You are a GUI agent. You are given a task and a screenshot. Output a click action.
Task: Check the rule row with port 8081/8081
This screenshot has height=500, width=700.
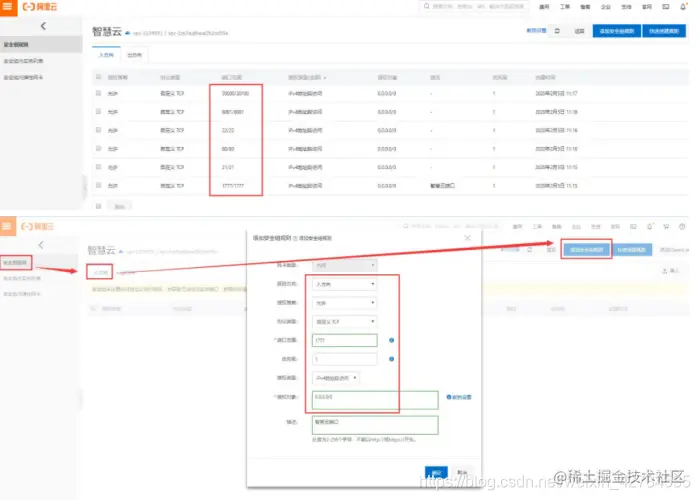tap(99, 111)
